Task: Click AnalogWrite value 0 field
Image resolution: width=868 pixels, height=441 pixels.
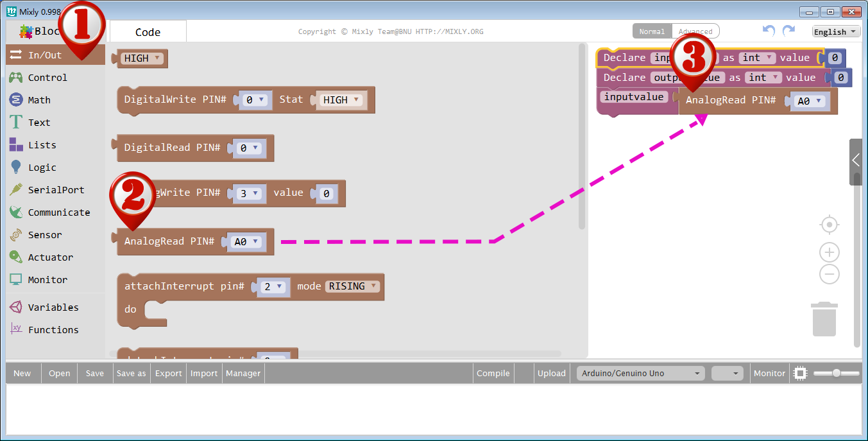Action: 326,193
